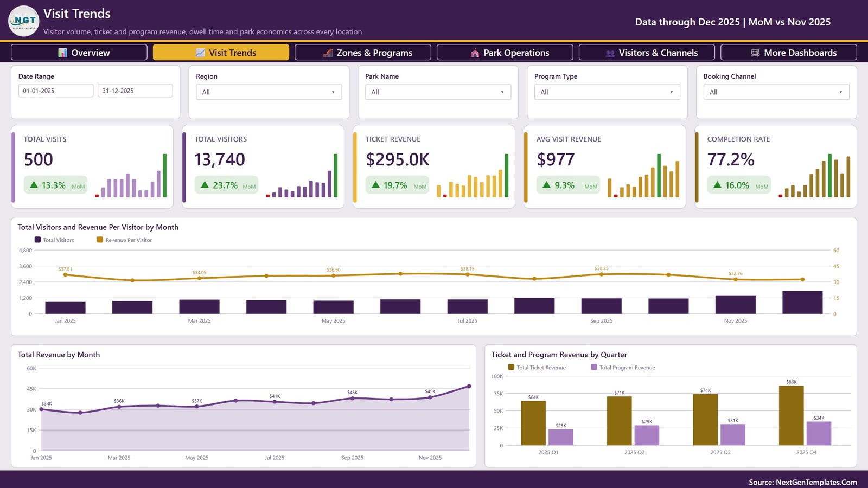This screenshot has width=868, height=488.
Task: Click the Total Visitors green MoM arrow
Action: [205, 185]
